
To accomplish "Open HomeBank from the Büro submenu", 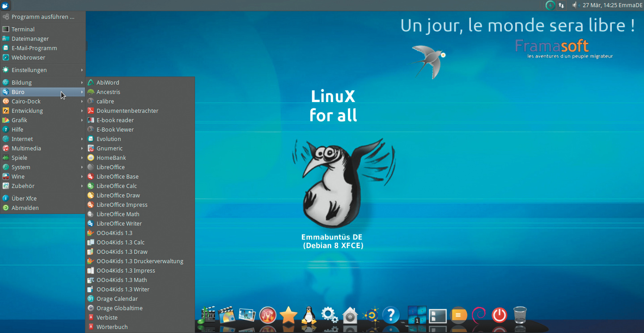I will pyautogui.click(x=140, y=158).
